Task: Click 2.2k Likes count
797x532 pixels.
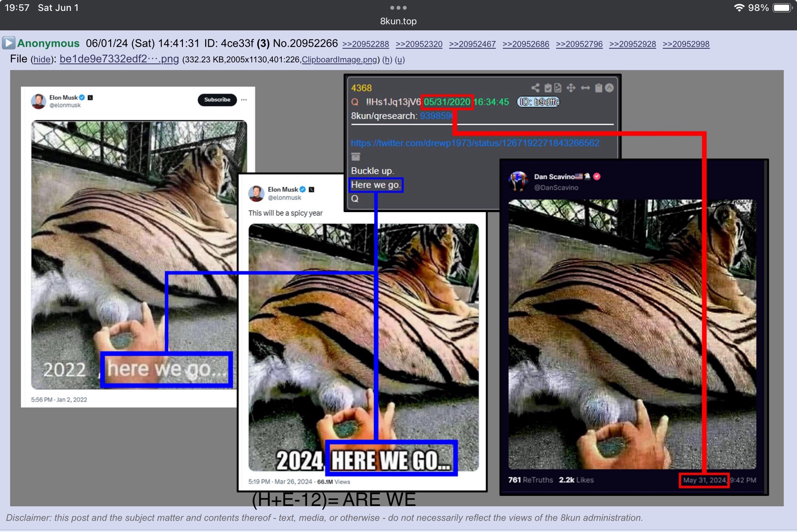Action: coord(576,480)
